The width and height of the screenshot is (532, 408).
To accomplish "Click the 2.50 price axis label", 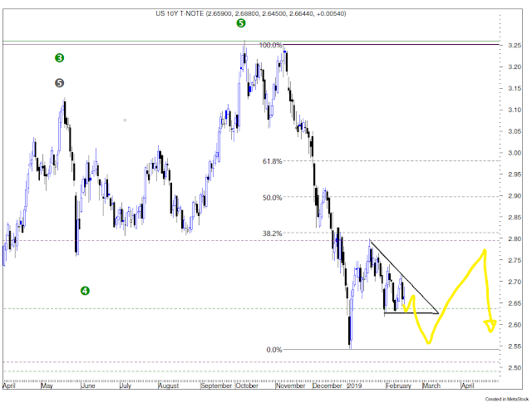I will click(x=515, y=368).
